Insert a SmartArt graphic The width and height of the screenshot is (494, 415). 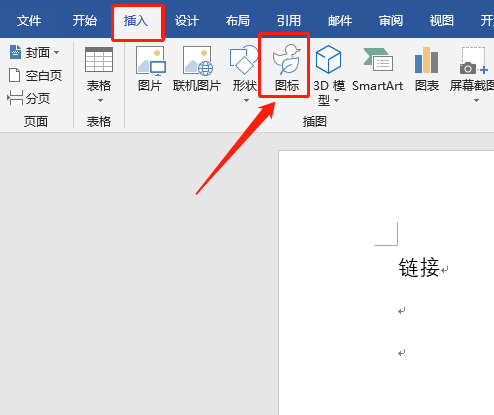pyautogui.click(x=378, y=69)
